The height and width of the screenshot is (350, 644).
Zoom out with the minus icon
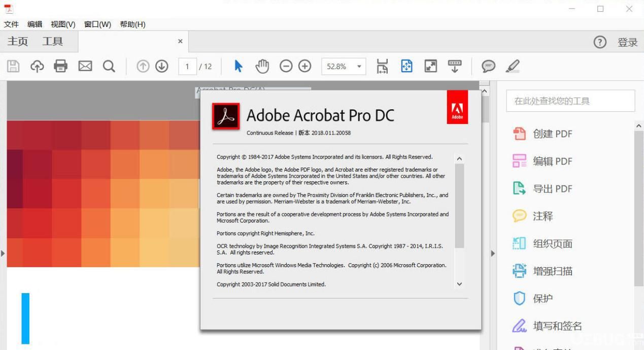(286, 66)
